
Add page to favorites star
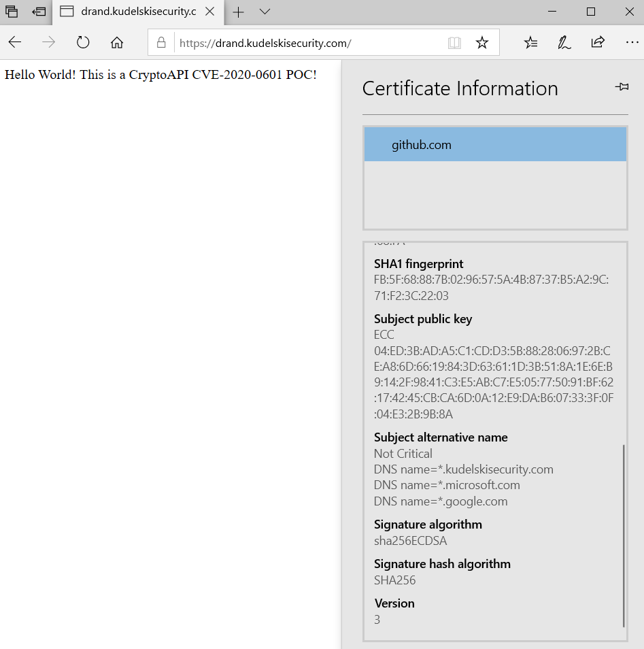[x=481, y=42]
